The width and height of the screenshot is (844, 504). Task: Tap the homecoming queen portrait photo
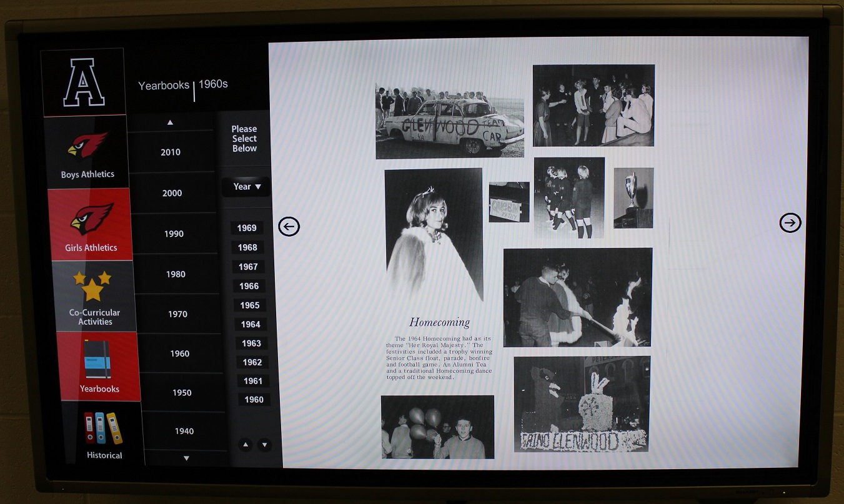(434, 235)
